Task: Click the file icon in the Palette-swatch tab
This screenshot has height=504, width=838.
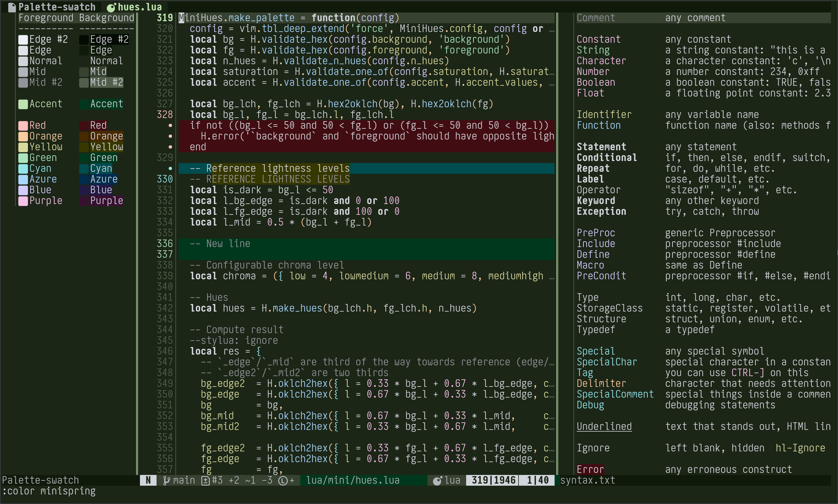Action: pyautogui.click(x=12, y=7)
